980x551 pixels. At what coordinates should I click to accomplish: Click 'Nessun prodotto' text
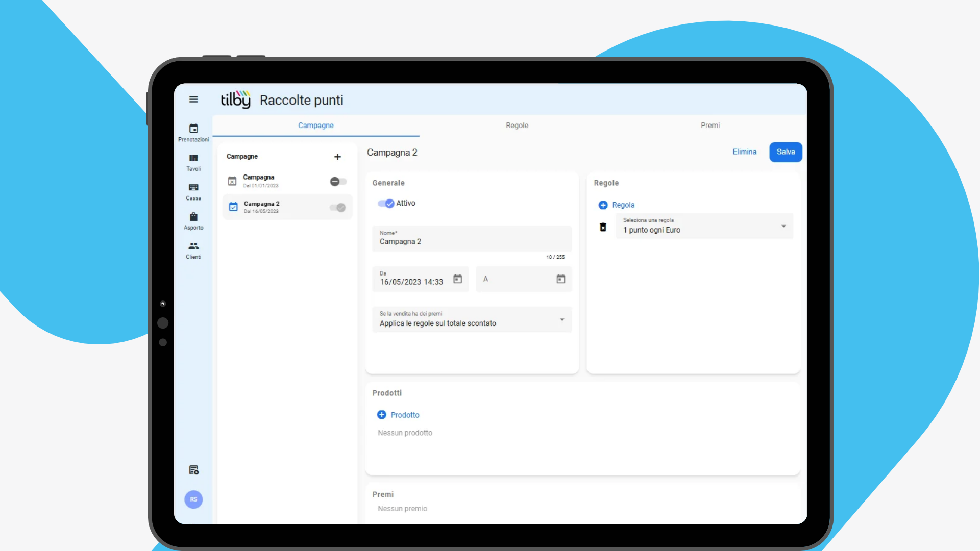click(405, 433)
